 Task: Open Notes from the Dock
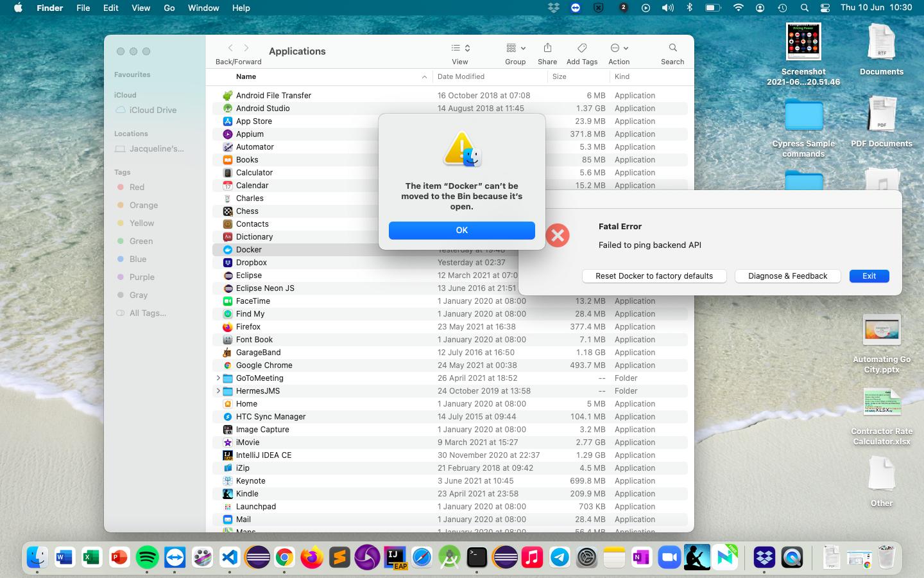pos(614,557)
